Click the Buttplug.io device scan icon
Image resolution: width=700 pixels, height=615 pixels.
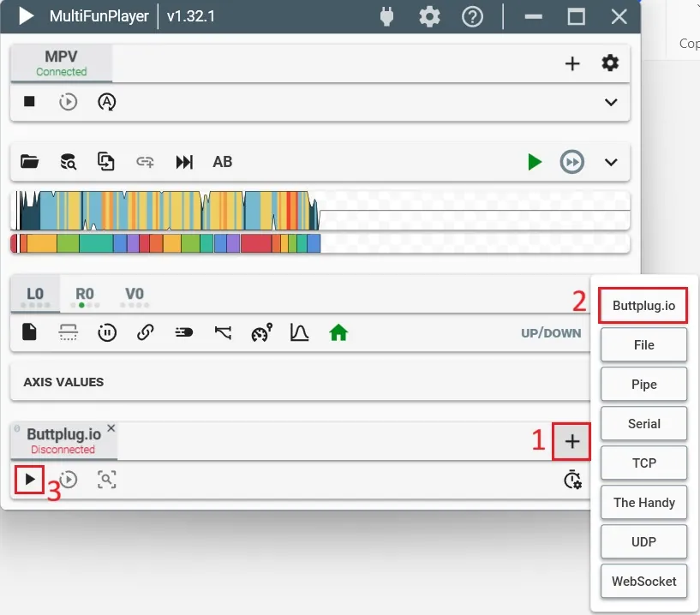click(107, 480)
